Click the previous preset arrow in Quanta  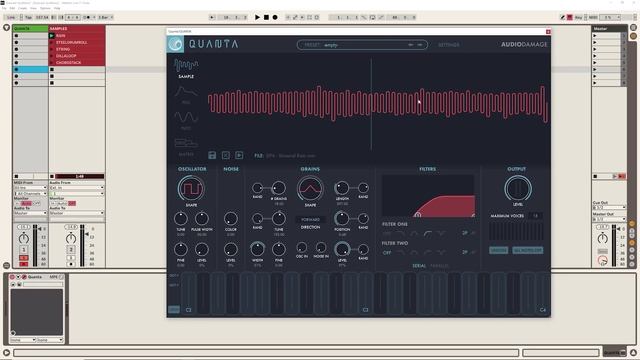[x=411, y=45]
